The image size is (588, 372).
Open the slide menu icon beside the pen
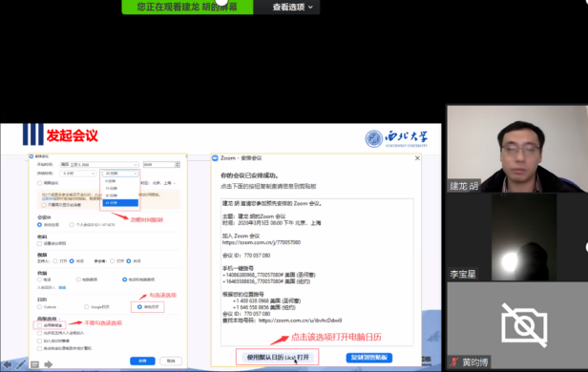35,364
